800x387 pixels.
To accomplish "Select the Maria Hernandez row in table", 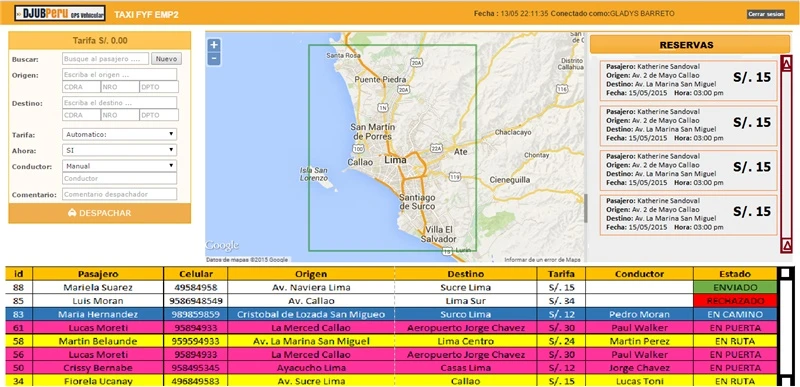I will pyautogui.click(x=391, y=314).
